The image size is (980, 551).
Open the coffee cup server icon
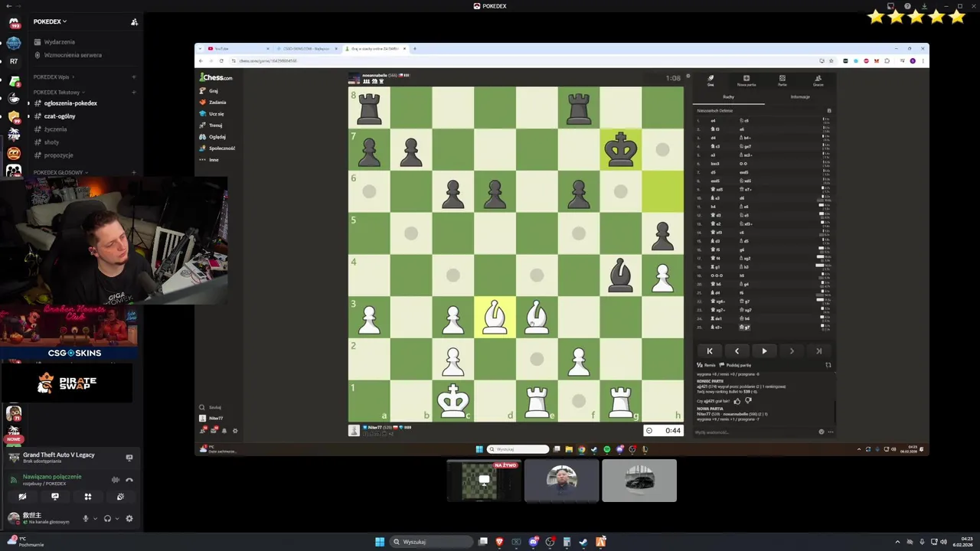14,98
